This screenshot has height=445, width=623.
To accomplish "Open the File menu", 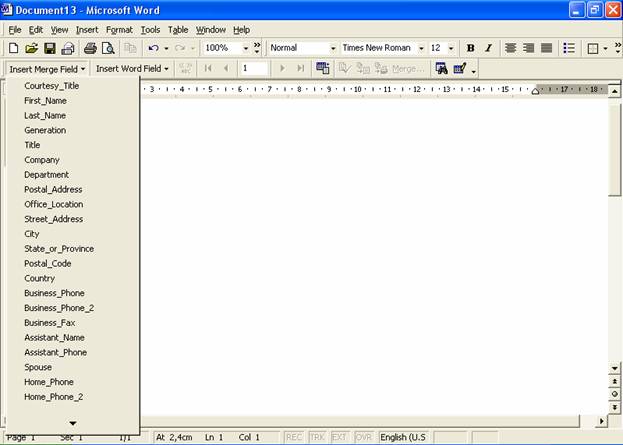I will click(x=15, y=30).
